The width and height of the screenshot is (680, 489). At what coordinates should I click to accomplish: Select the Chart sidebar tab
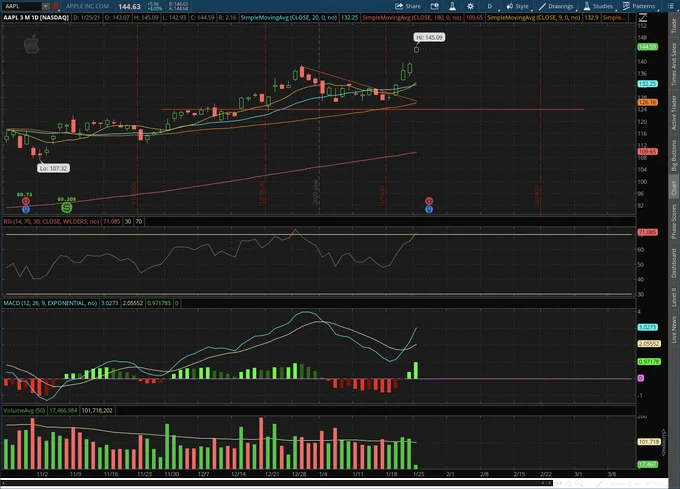click(x=673, y=187)
